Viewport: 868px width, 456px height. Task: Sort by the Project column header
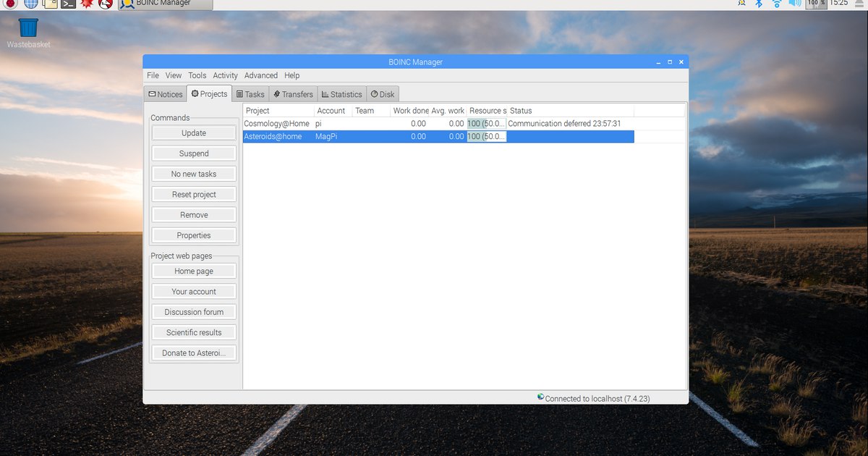pyautogui.click(x=279, y=111)
